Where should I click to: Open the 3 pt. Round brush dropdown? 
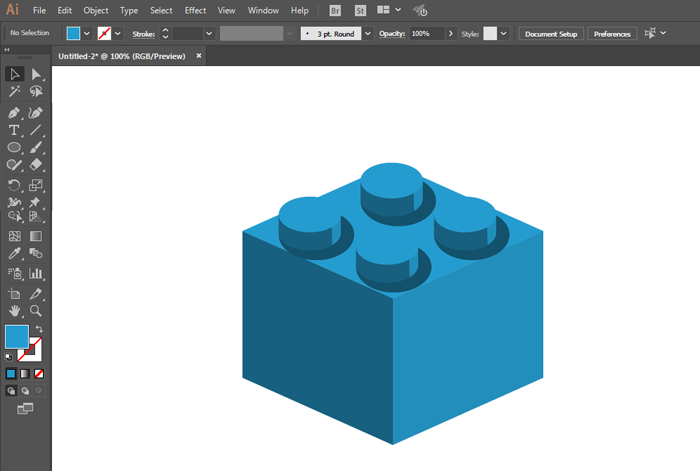366,33
